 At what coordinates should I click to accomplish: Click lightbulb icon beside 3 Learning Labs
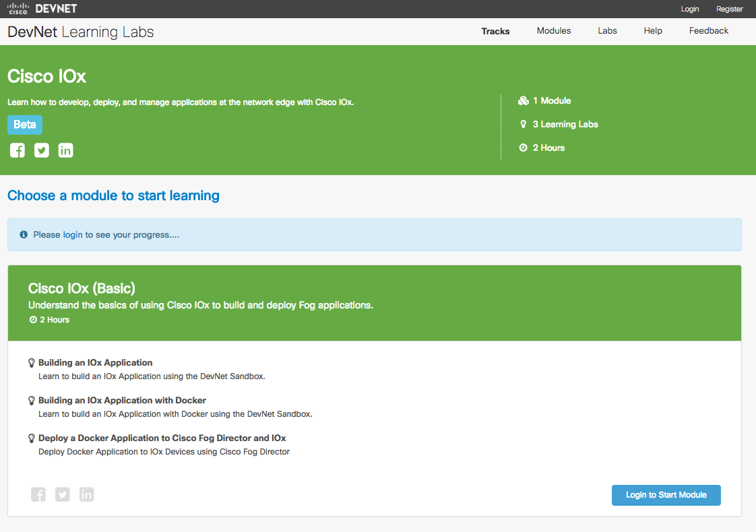pos(523,125)
